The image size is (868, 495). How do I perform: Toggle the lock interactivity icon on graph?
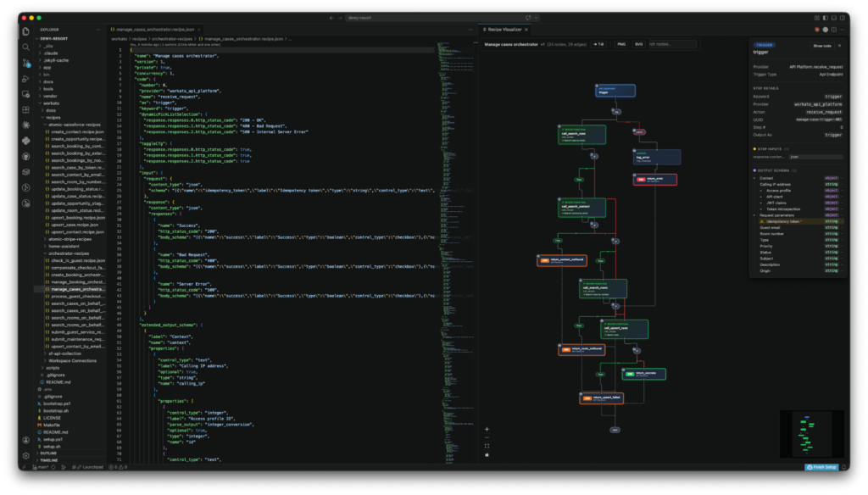click(487, 454)
